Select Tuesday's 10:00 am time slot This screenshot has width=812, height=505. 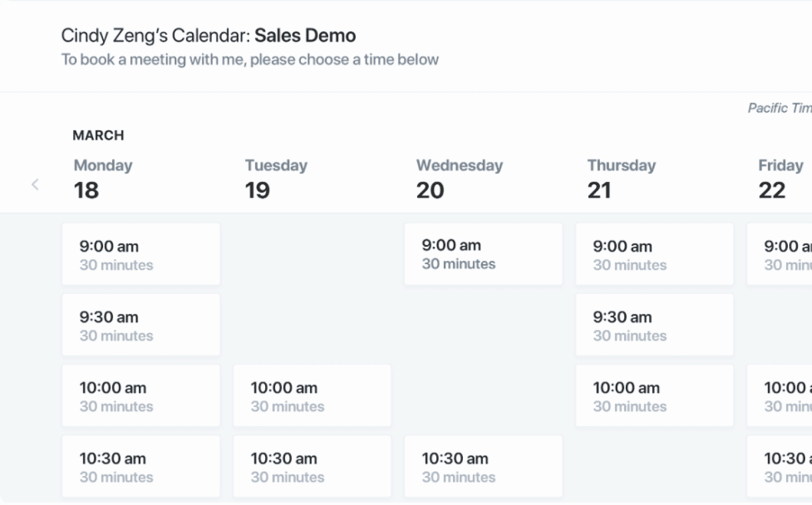pos(312,396)
